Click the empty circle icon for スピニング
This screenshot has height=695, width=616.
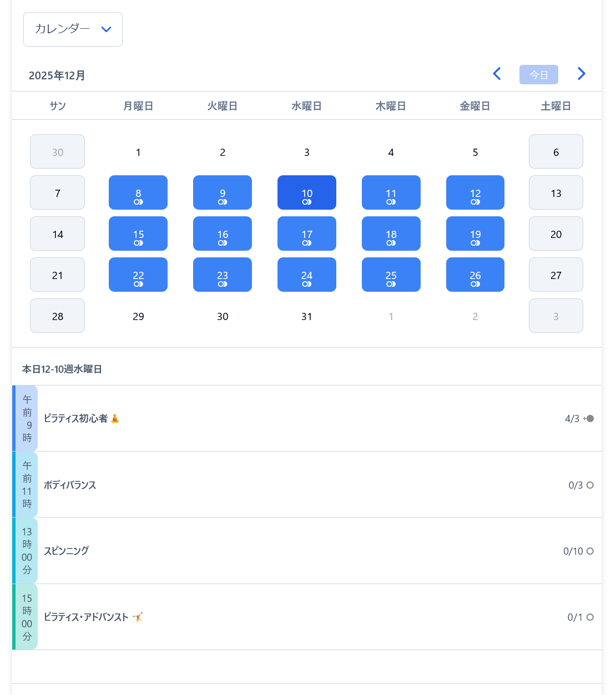(x=590, y=551)
